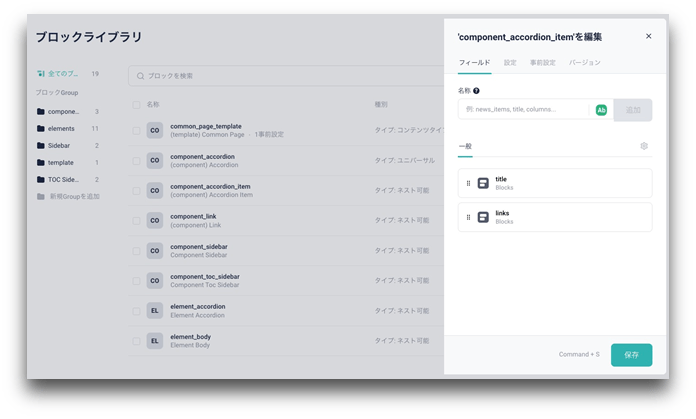Check the common_page_template row checkbox
Viewport: 696px width, 419px height.
coord(136,130)
